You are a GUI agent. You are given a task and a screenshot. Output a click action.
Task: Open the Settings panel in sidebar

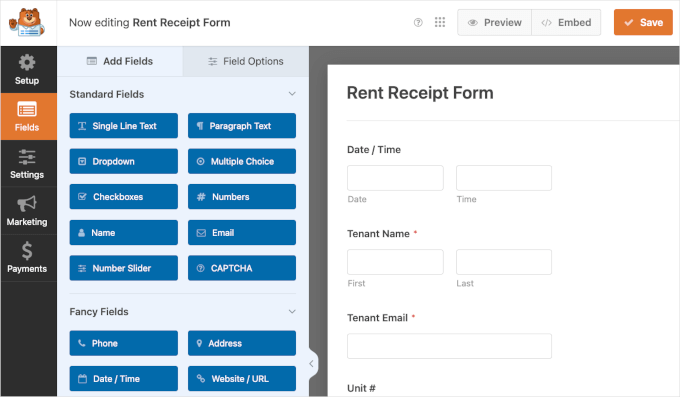pos(27,164)
